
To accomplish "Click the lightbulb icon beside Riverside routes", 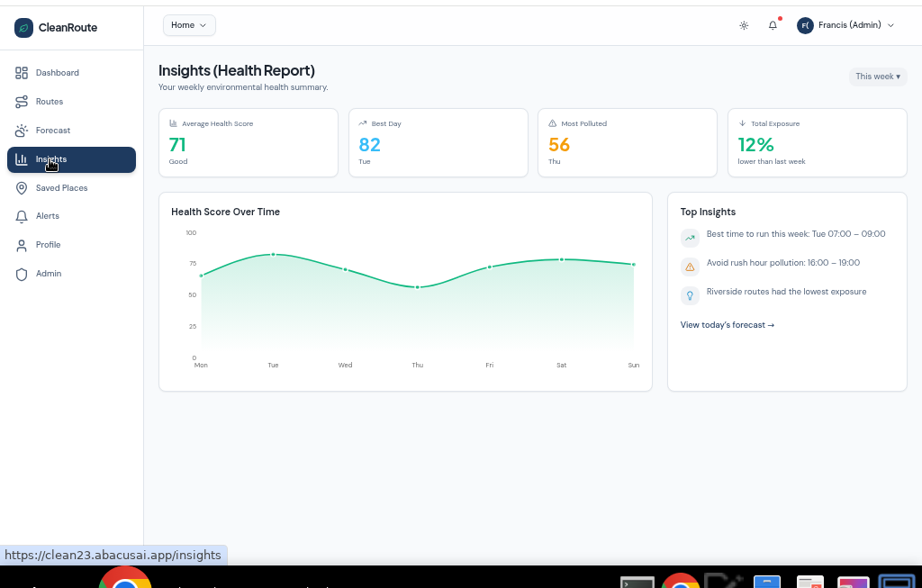I will point(690,295).
